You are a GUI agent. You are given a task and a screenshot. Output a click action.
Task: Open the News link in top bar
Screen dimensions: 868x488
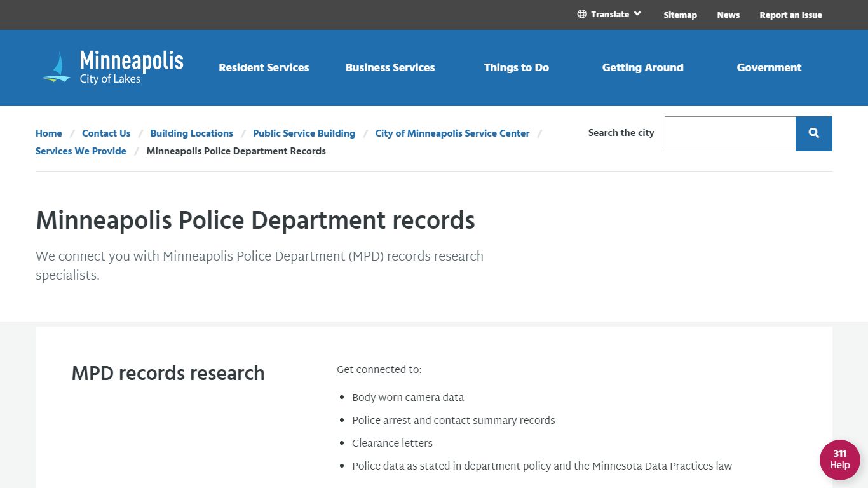pos(728,15)
